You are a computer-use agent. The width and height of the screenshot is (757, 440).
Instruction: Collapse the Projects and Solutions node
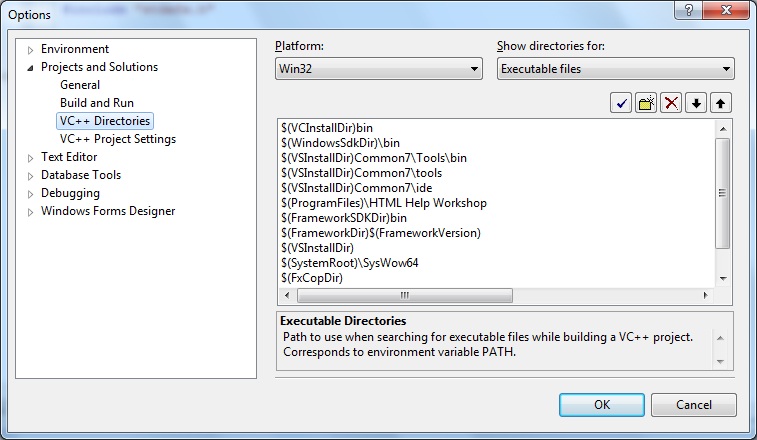31,68
